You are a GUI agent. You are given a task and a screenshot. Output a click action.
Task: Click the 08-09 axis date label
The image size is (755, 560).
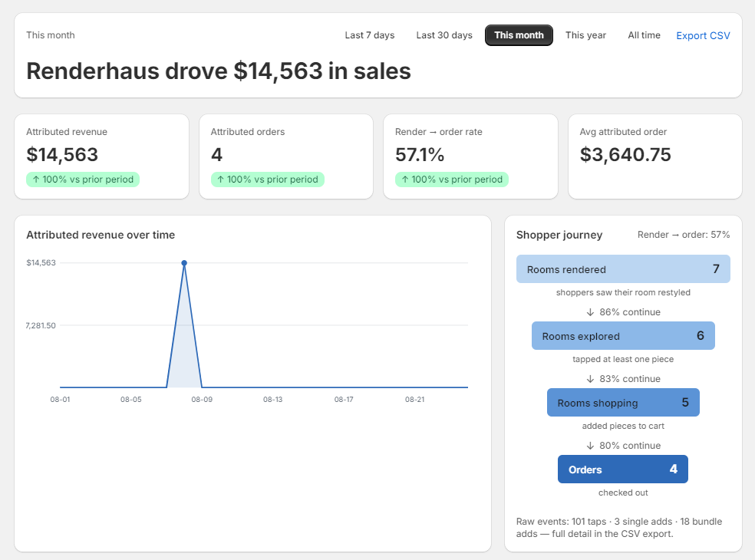[202, 400]
